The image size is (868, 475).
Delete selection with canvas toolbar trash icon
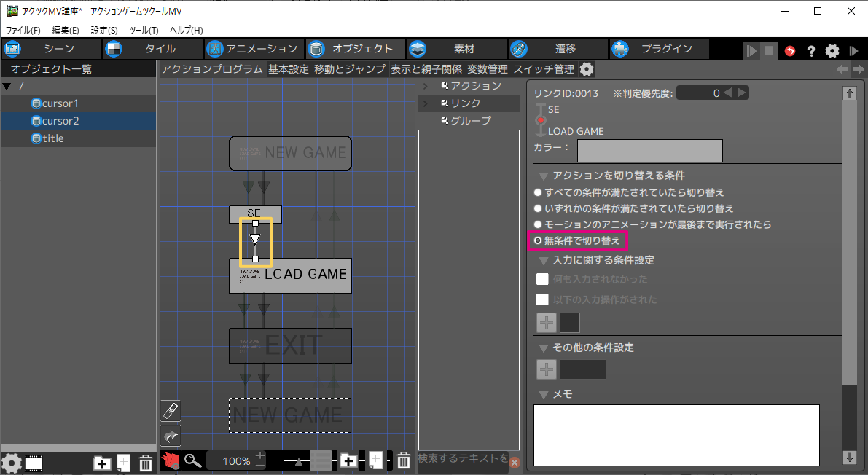tap(403, 460)
